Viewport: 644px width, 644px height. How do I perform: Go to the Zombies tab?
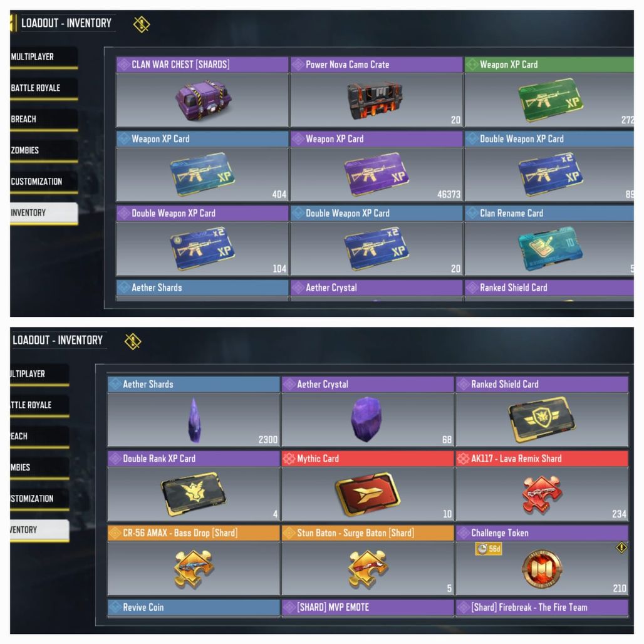click(x=44, y=151)
